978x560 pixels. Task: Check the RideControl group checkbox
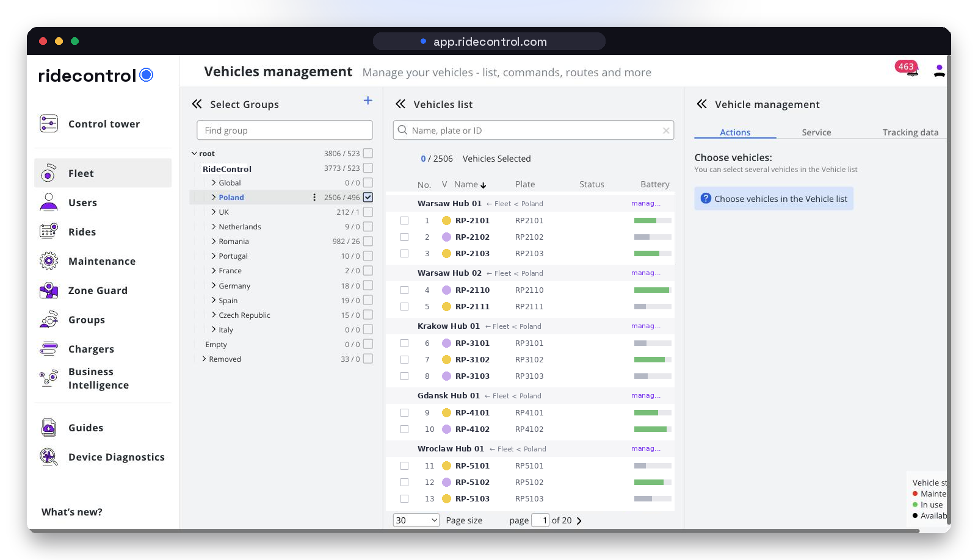point(368,168)
